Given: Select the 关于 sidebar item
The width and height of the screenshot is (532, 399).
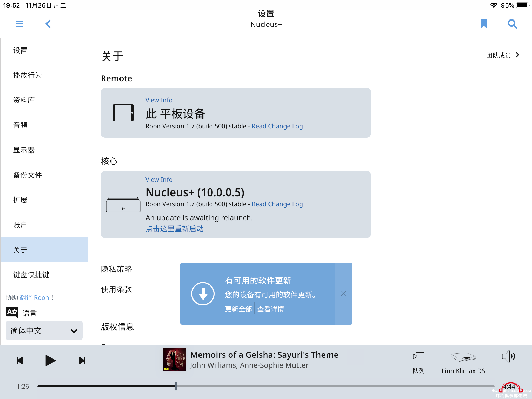Looking at the screenshot, I should (44, 249).
